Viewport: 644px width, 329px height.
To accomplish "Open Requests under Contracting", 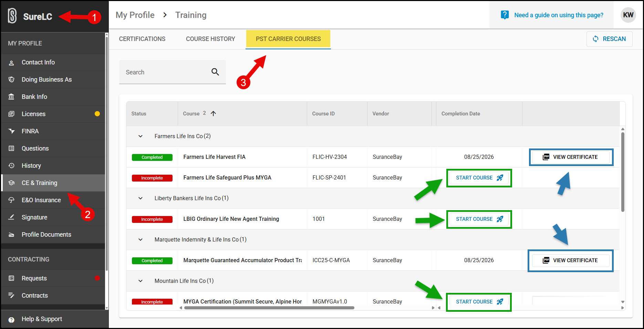I will click(53, 278).
